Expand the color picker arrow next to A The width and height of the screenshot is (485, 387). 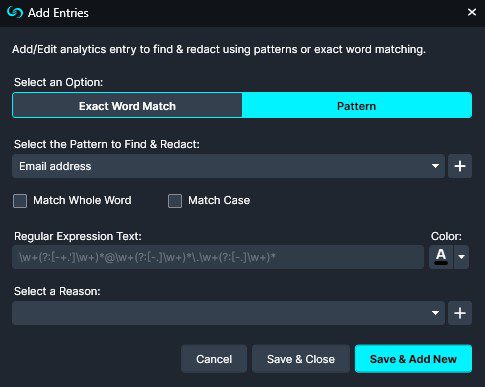click(x=461, y=257)
